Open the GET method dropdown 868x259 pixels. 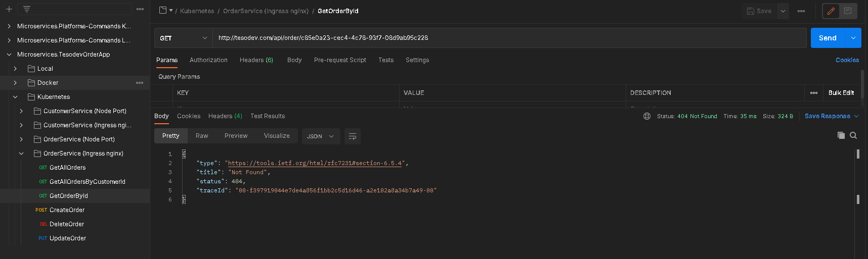(183, 38)
